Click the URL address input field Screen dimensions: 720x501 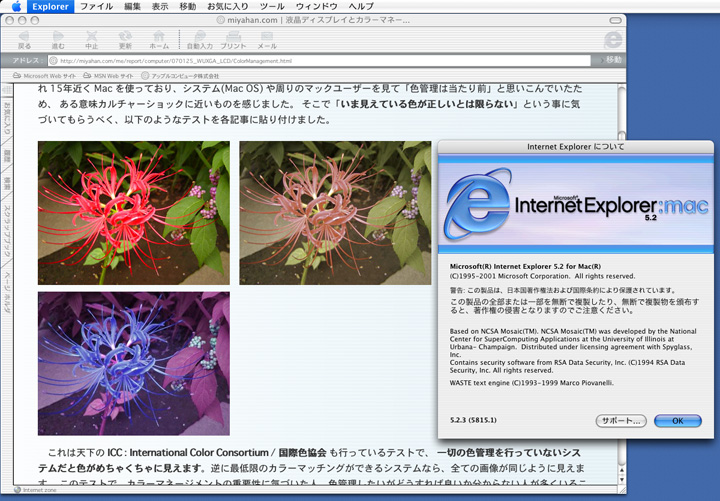click(x=320, y=60)
